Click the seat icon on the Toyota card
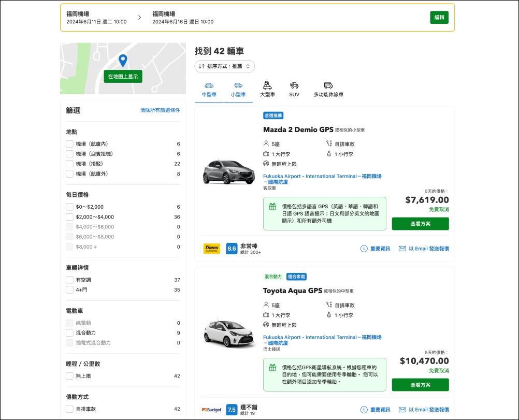 (x=266, y=305)
